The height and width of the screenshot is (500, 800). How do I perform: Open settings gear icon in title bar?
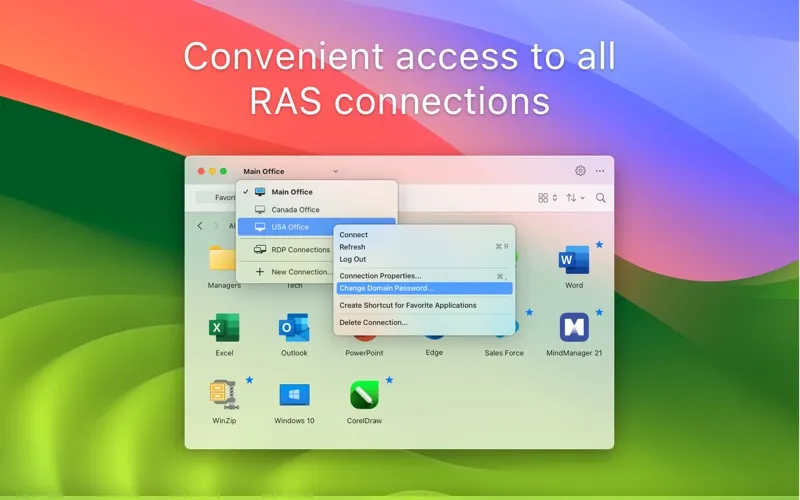point(580,171)
